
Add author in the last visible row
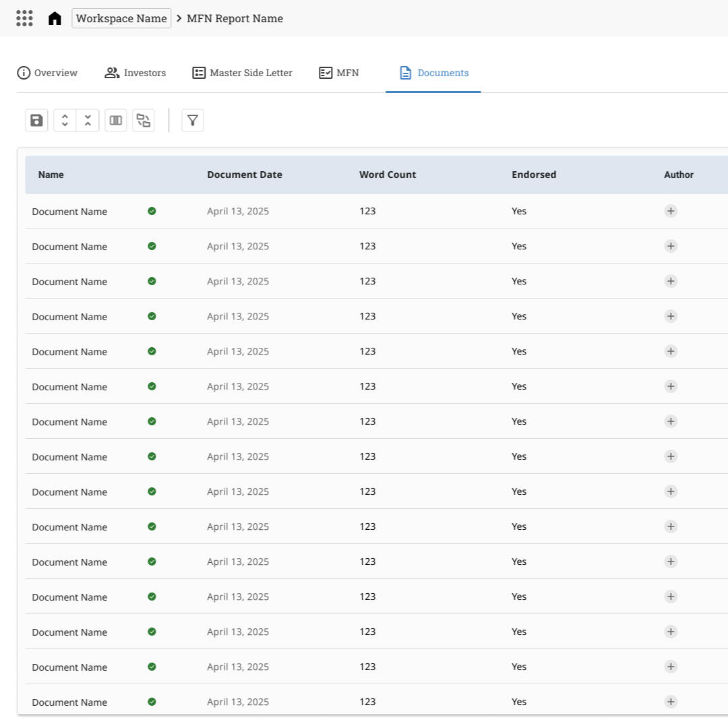(x=671, y=702)
